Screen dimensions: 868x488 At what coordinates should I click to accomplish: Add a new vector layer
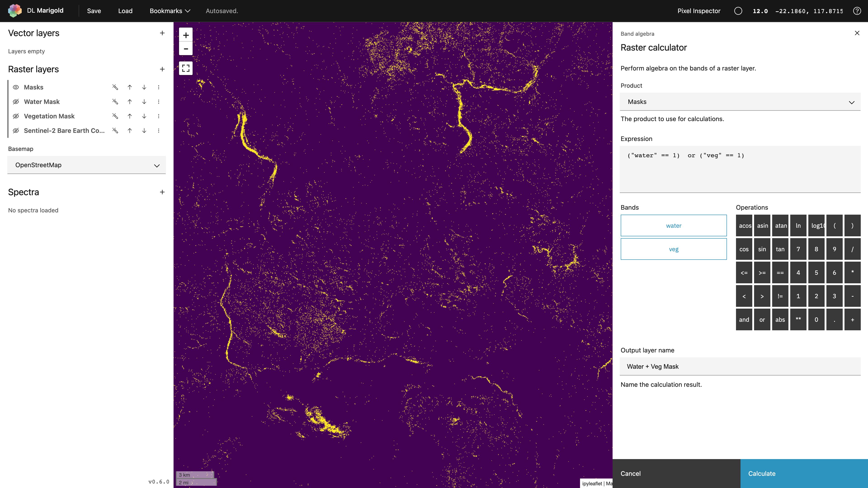coord(162,33)
